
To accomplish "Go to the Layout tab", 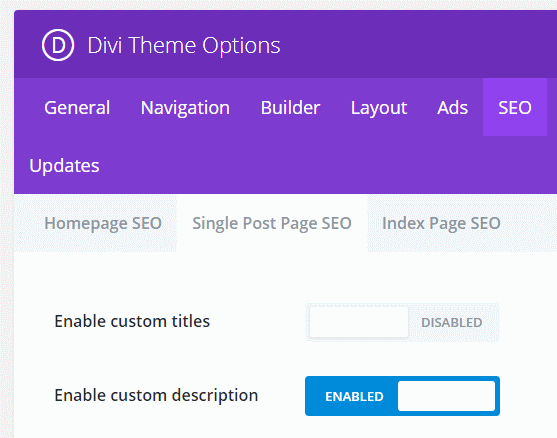I will point(379,108).
